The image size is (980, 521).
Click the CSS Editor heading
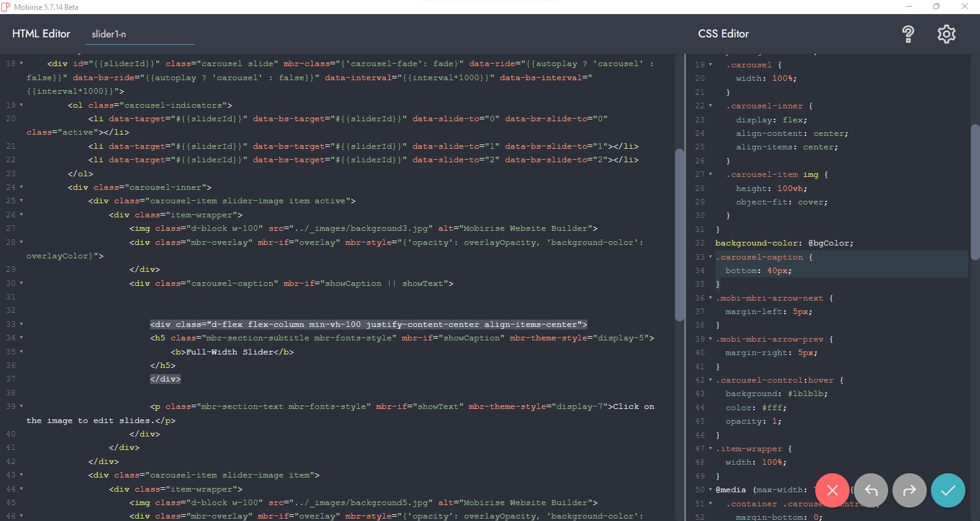(x=723, y=34)
